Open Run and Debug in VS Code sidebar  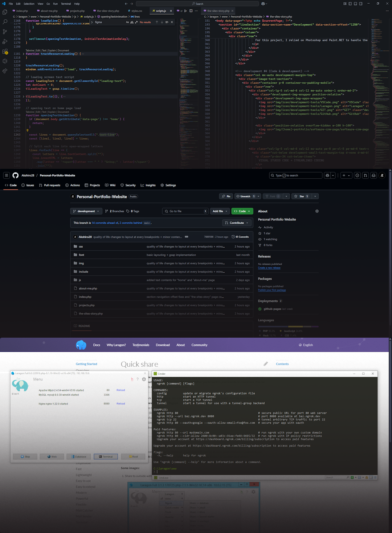pyautogui.click(x=5, y=41)
